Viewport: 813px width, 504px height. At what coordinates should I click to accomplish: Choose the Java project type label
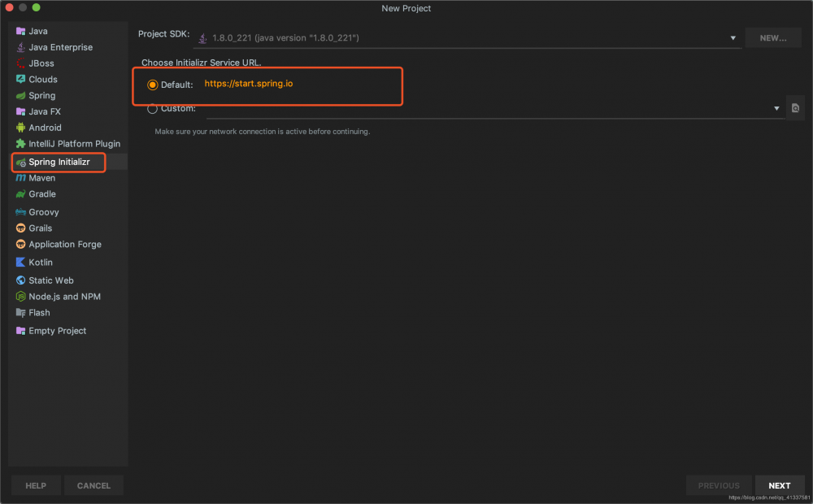click(x=38, y=31)
